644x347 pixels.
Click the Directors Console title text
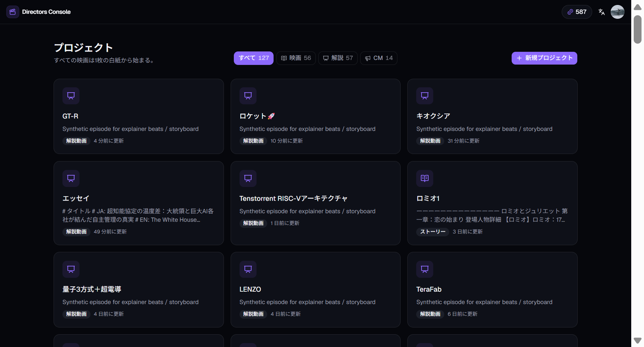(x=46, y=12)
